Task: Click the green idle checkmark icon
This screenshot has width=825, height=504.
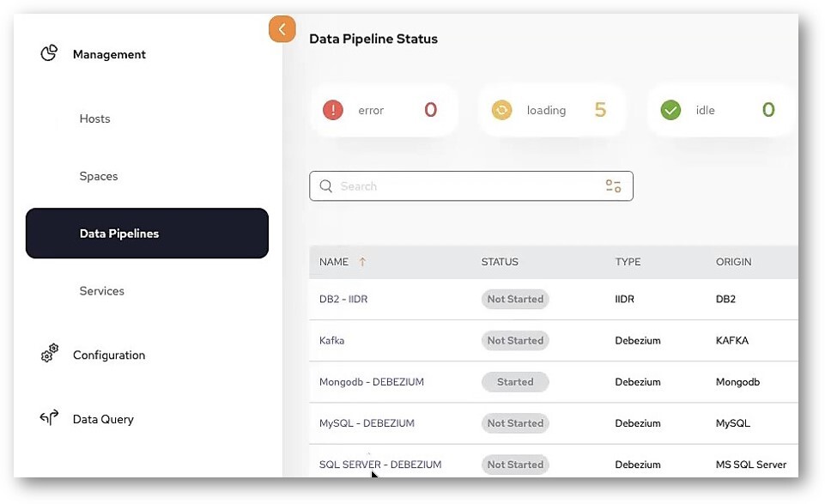Action: 670,110
